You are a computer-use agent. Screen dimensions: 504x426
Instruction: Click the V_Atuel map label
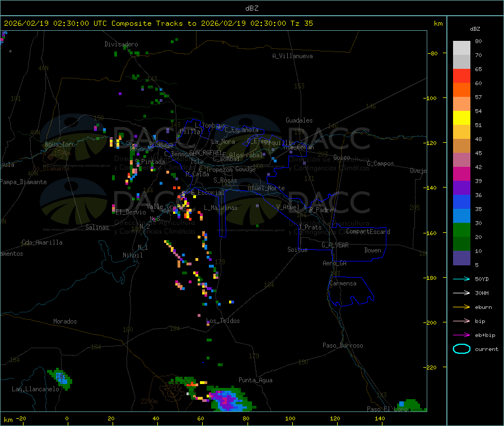click(288, 207)
